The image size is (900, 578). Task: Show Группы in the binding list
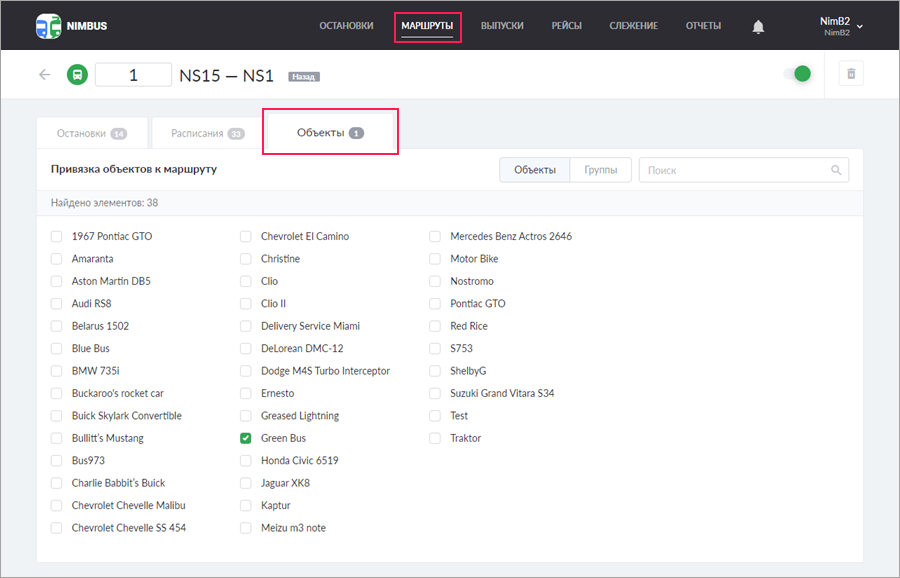click(600, 170)
